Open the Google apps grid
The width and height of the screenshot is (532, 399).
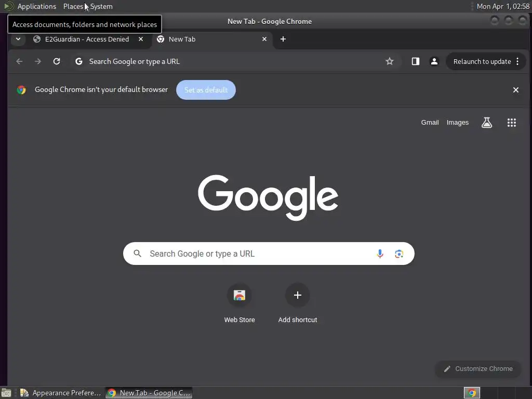click(512, 123)
